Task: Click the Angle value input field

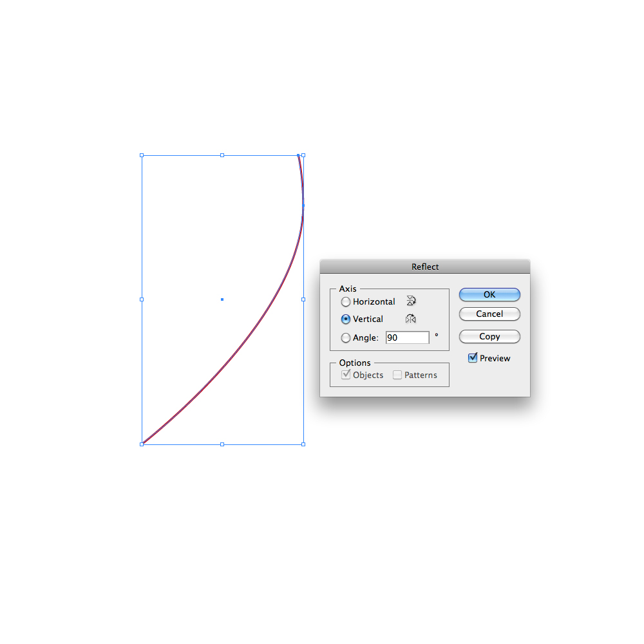Action: (408, 337)
